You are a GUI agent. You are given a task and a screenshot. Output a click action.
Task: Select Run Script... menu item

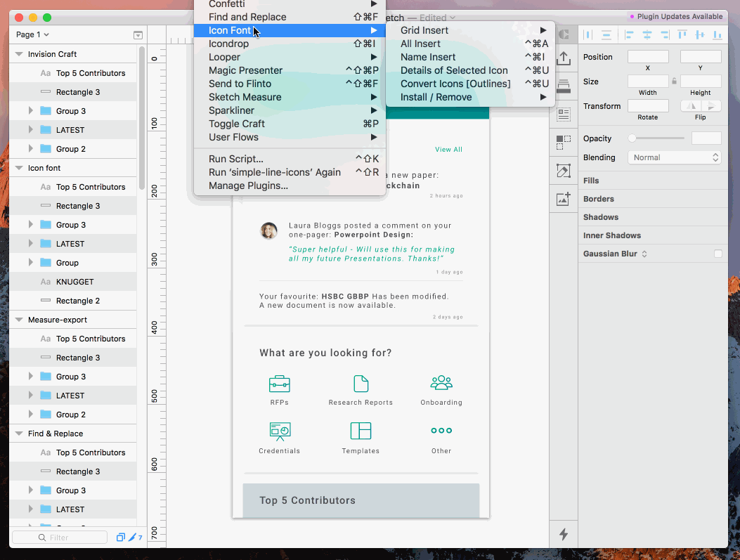click(290, 159)
